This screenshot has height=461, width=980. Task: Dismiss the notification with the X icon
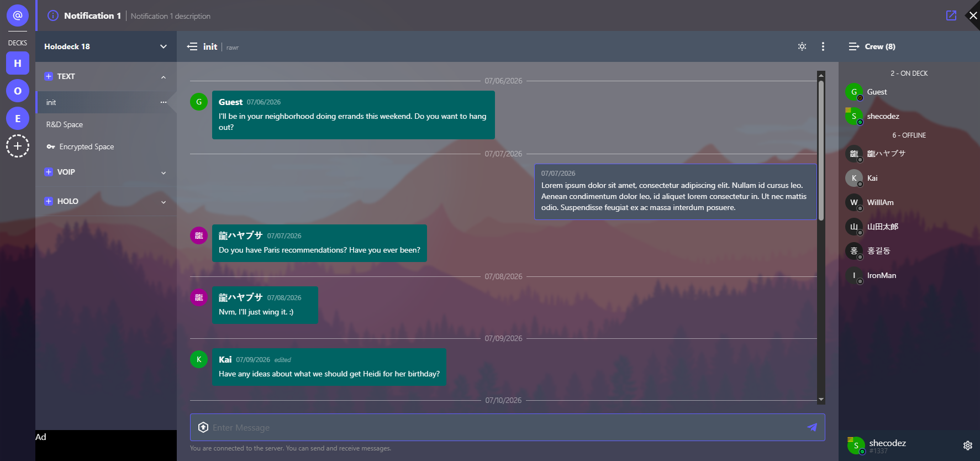click(973, 15)
